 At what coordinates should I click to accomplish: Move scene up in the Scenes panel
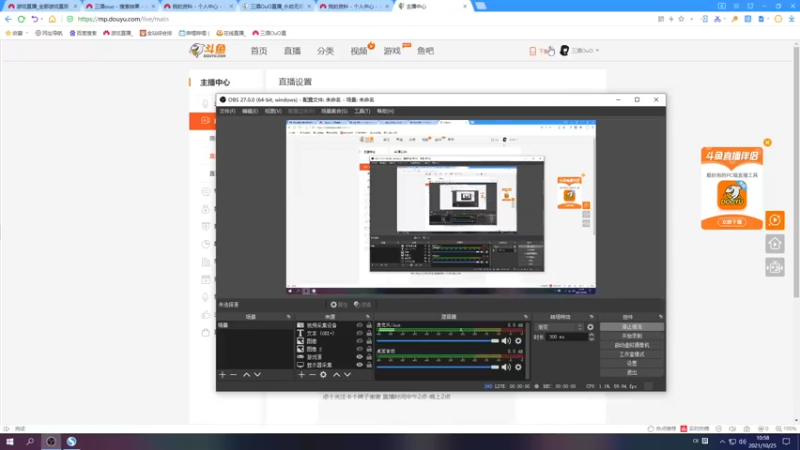[246, 374]
